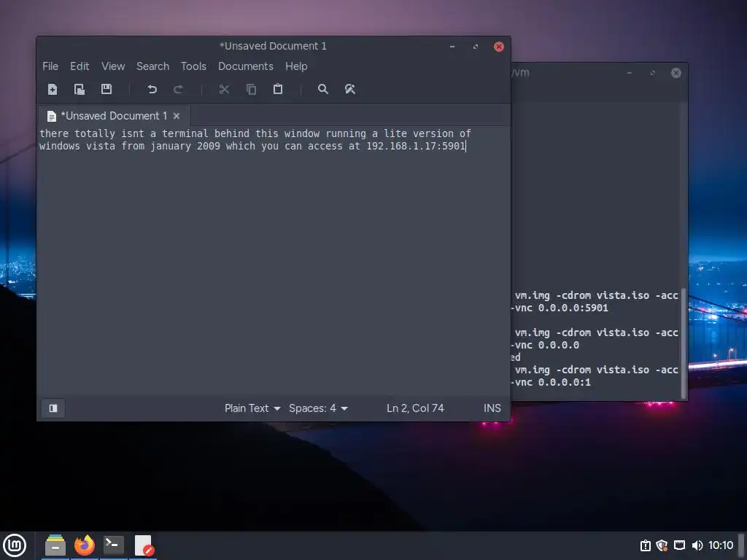Open the File menu

tap(50, 66)
